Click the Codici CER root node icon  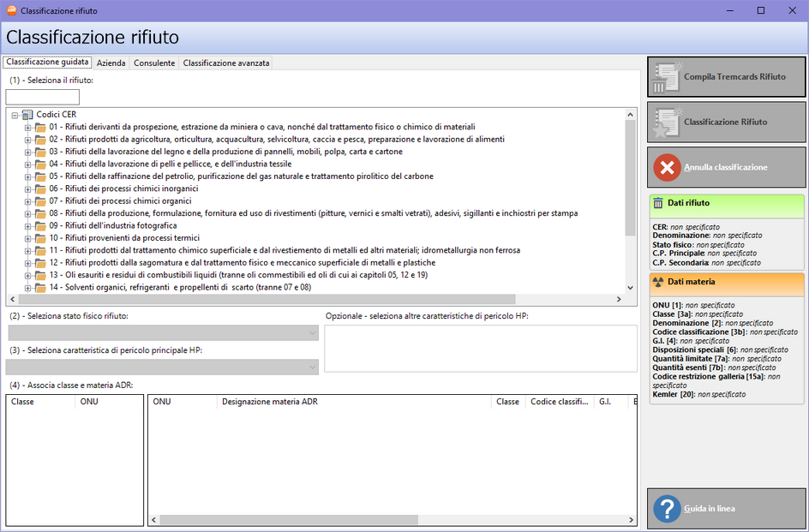click(27, 114)
